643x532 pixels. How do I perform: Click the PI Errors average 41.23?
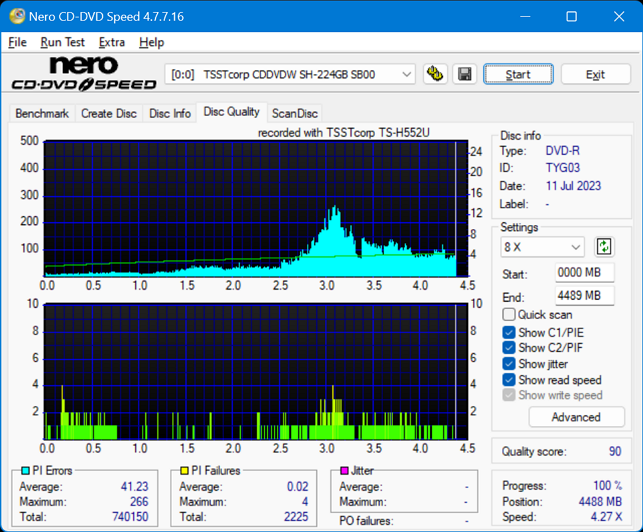(x=134, y=486)
